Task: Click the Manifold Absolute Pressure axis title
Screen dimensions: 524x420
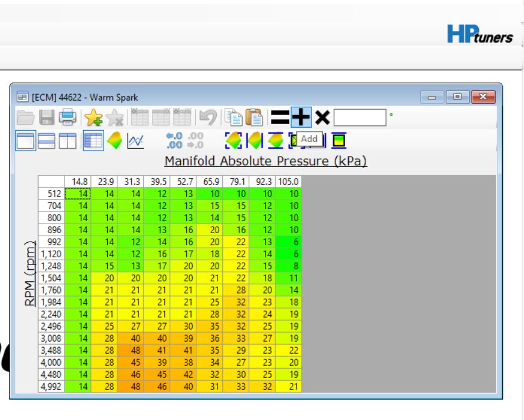Action: pos(266,161)
